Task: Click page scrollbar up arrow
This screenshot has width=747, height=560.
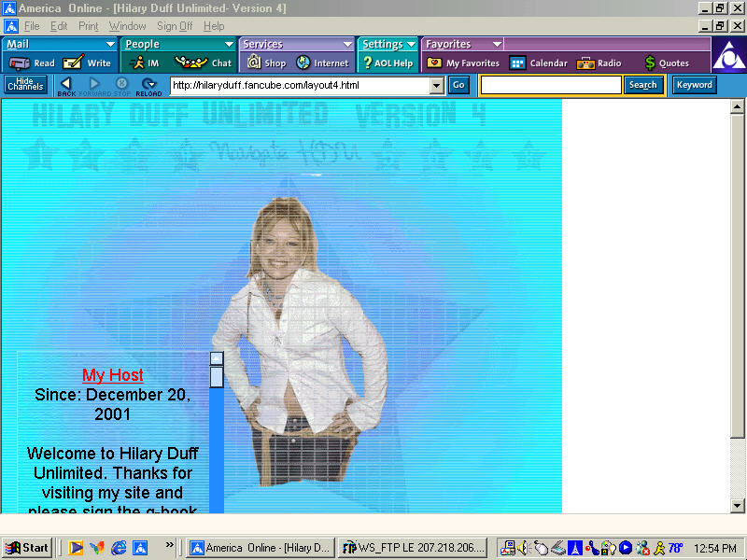Action: point(737,106)
